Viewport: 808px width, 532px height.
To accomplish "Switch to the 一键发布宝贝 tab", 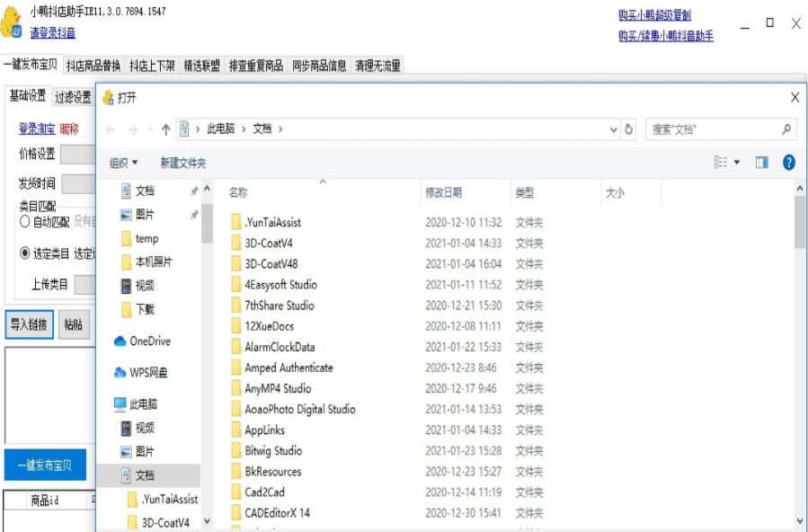I will coord(31,65).
